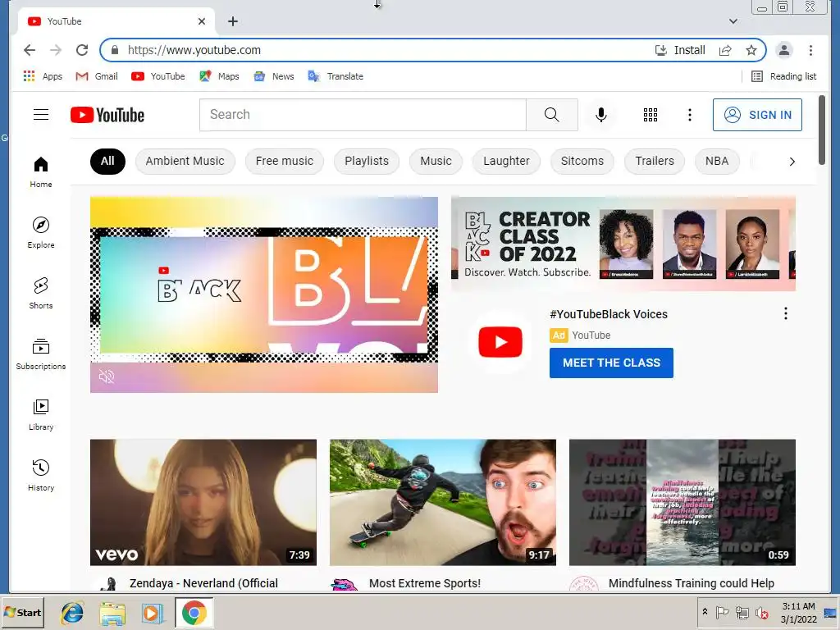Close the YouTube tab
Image resolution: width=840 pixels, height=630 pixels.
coord(202,21)
